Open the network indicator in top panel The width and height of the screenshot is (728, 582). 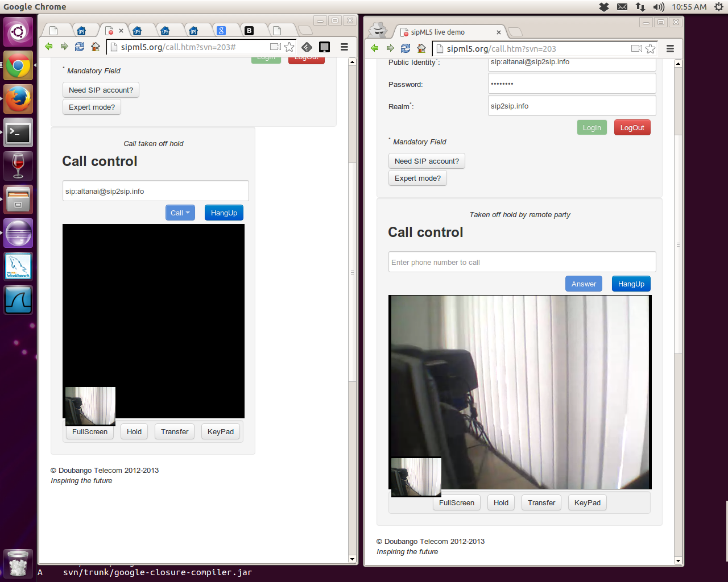[640, 7]
